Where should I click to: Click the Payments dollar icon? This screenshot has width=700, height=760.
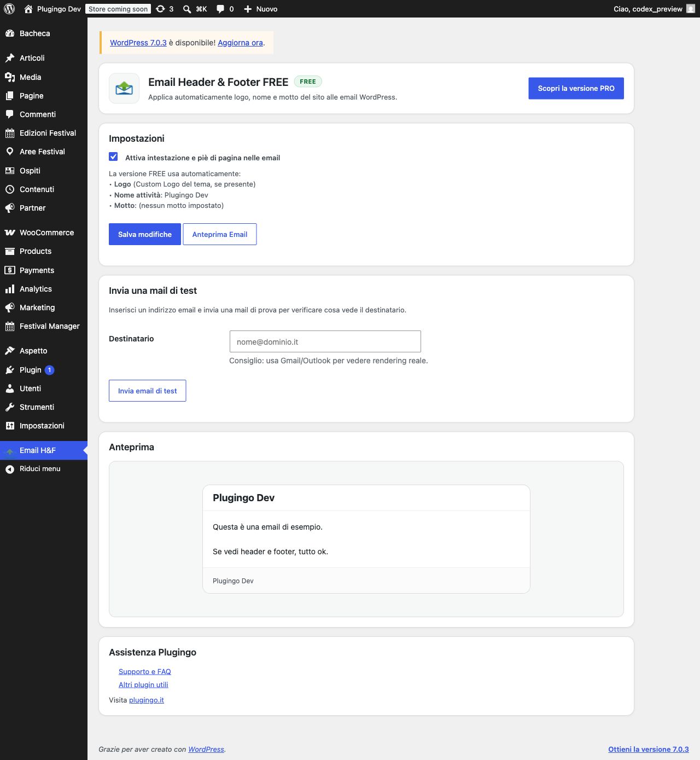pyautogui.click(x=10, y=270)
